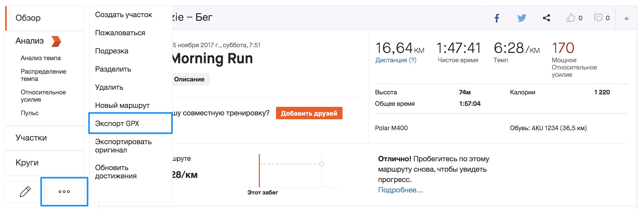Click the 170 relative effort value
Screen dimensions: 644x209
click(x=563, y=48)
